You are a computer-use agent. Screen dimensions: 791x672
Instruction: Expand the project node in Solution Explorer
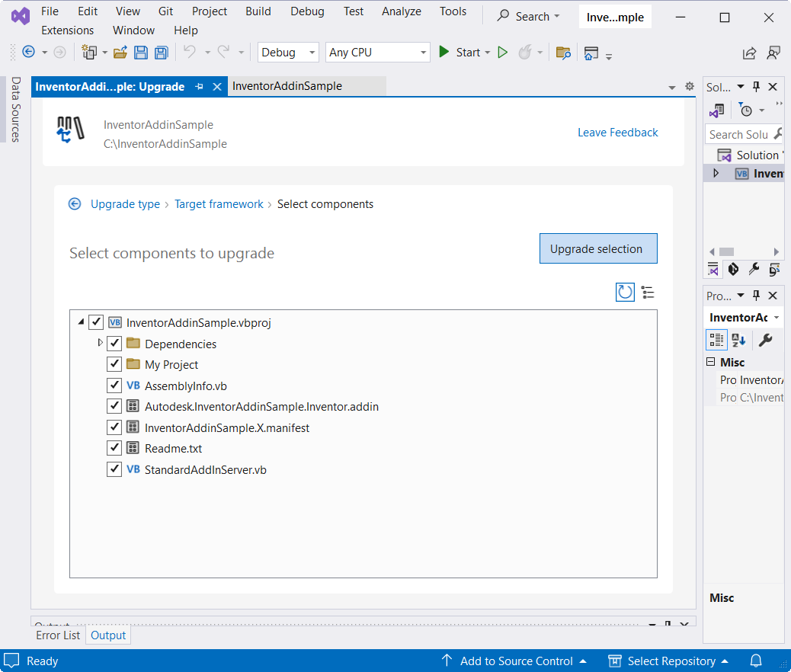coord(716,173)
